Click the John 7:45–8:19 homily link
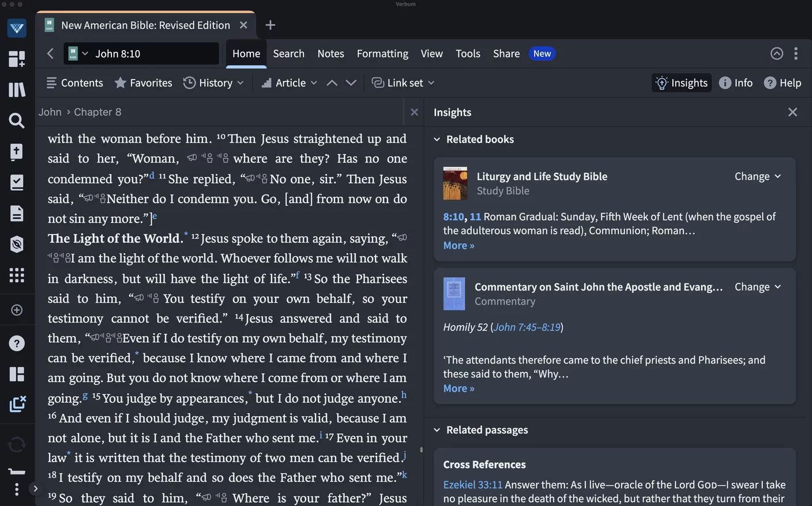This screenshot has width=812, height=506. (x=527, y=327)
